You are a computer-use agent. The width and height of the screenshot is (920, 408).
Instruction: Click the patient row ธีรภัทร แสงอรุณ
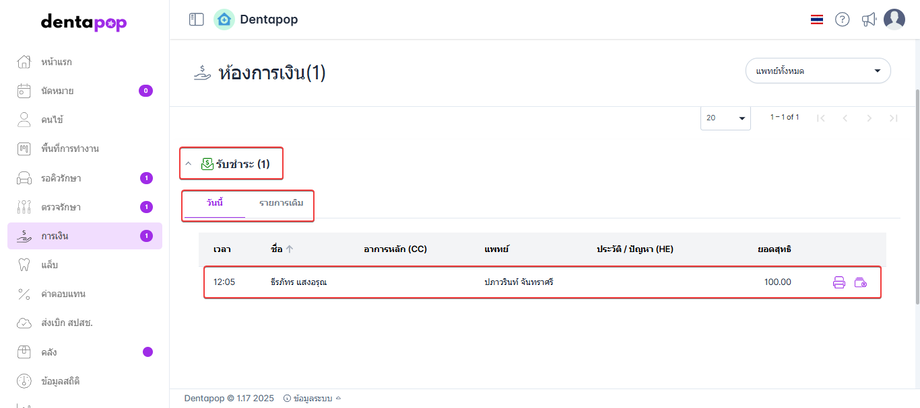coord(299,282)
